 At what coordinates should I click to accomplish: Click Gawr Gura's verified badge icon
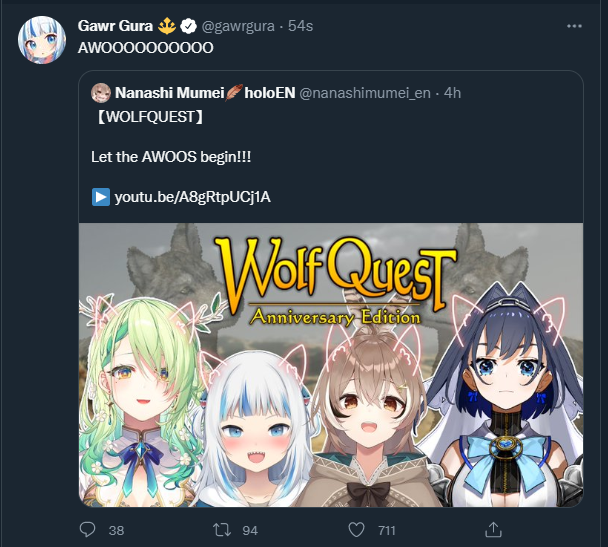(188, 26)
